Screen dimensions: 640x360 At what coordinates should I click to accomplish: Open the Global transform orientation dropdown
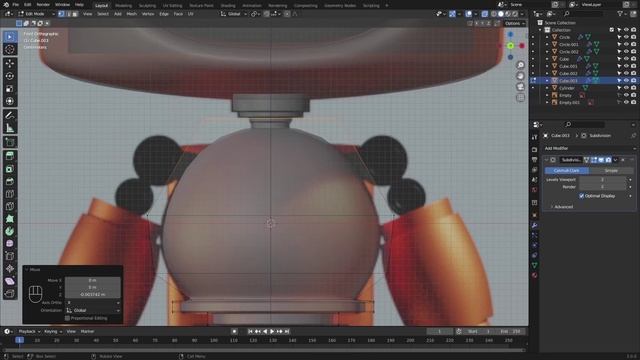click(x=234, y=14)
